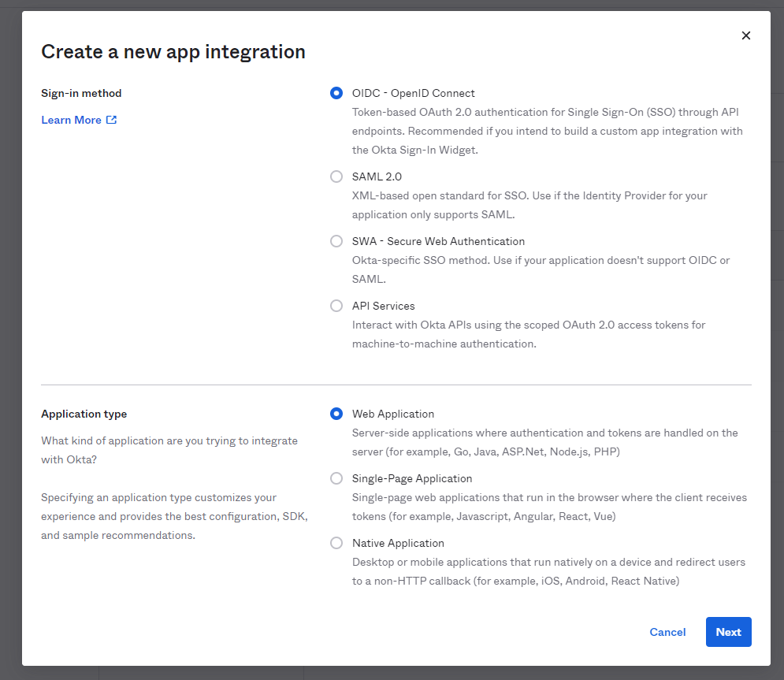Pick Native Application as the app type
This screenshot has width=784, height=680.
pos(336,543)
